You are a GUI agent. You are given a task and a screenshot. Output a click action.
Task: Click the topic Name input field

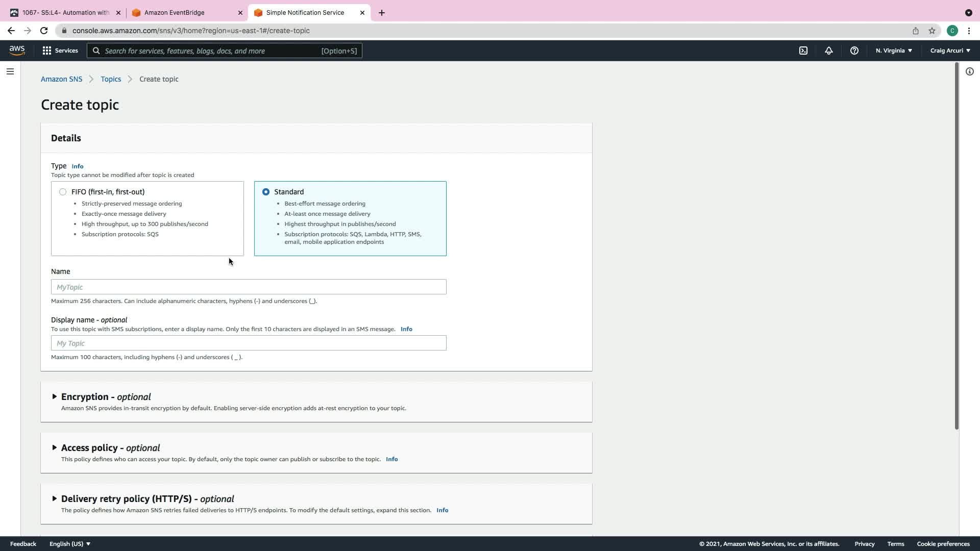[249, 287]
